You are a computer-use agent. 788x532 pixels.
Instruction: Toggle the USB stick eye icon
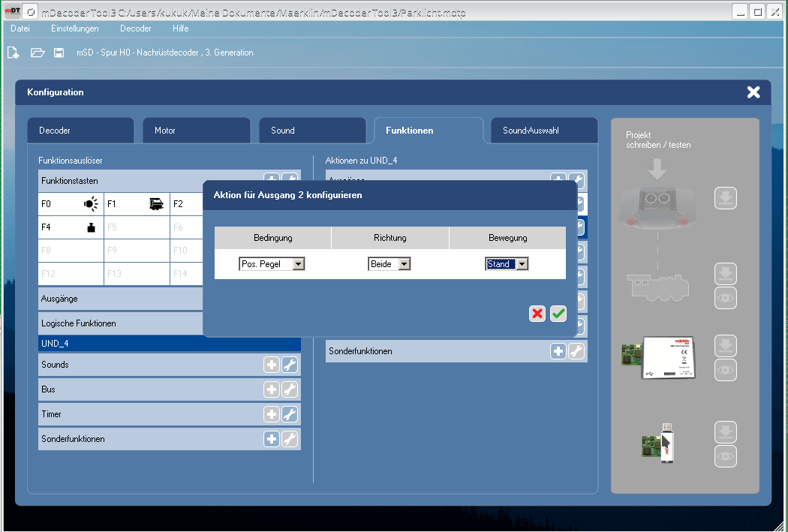(725, 456)
